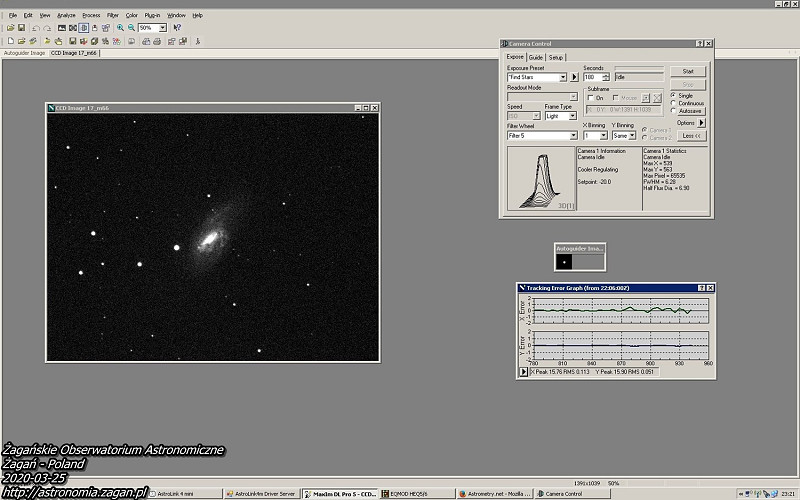Open the zoom percentage dropdown
800x500 pixels.
point(163,28)
